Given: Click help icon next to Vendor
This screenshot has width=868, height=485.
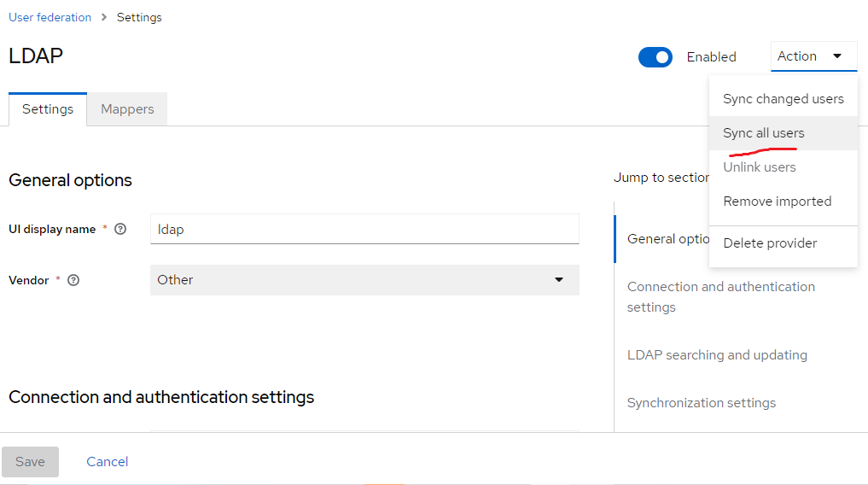Looking at the screenshot, I should pyautogui.click(x=73, y=280).
